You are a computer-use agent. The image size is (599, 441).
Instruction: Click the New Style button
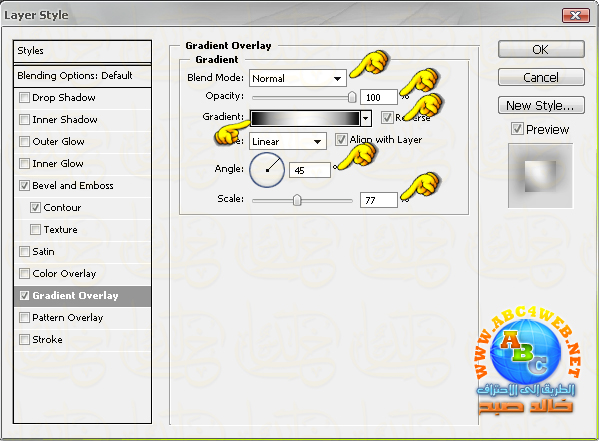click(541, 105)
